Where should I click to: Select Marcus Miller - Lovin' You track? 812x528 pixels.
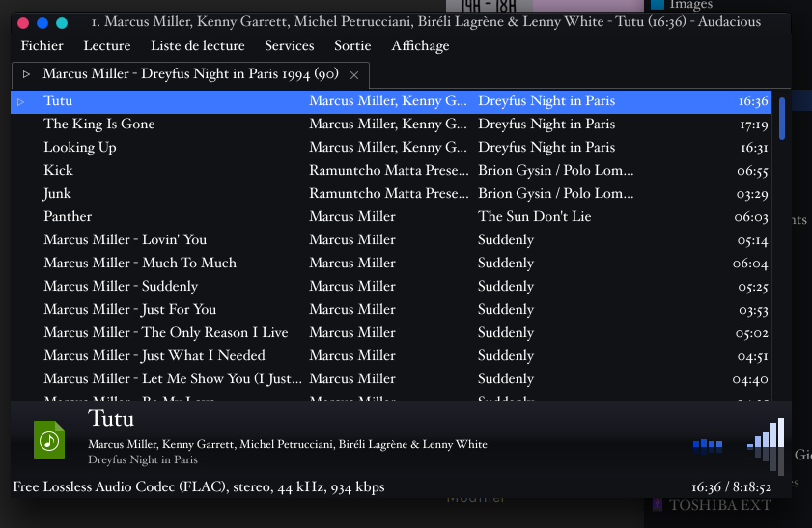(391, 239)
